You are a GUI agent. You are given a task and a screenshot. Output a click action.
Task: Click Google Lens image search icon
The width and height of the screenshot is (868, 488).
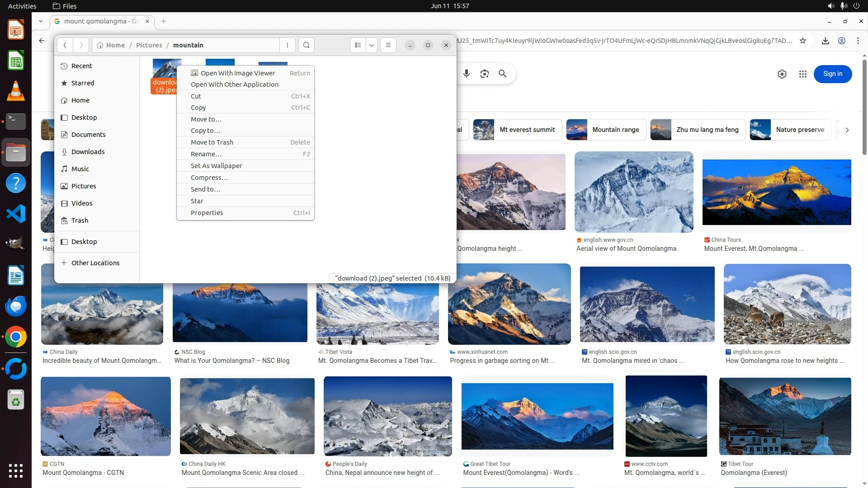485,74
